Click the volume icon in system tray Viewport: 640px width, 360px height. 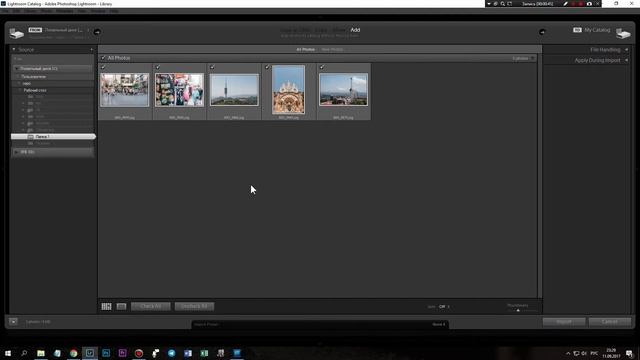coord(584,353)
